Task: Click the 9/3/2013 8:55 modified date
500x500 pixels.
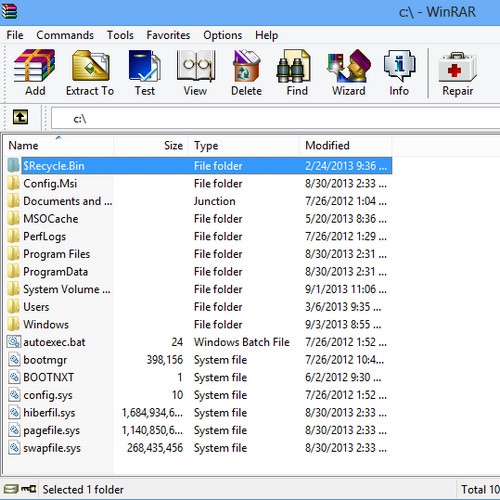Action: (343, 324)
